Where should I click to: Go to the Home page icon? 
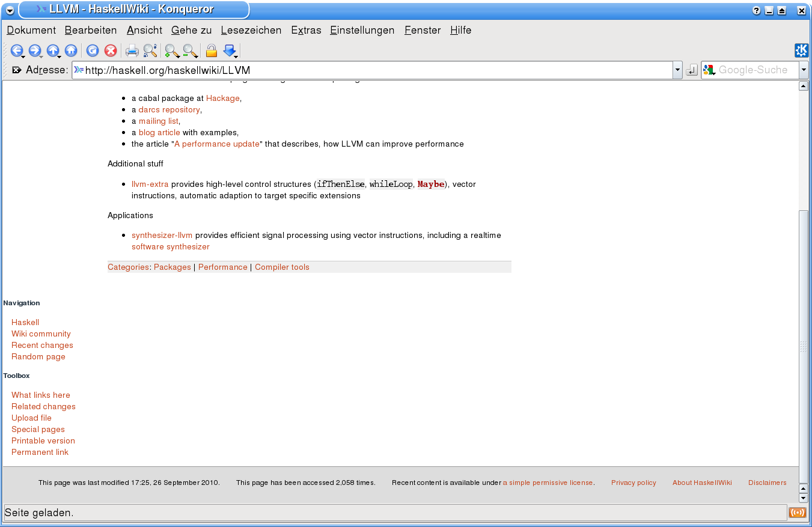(71, 51)
